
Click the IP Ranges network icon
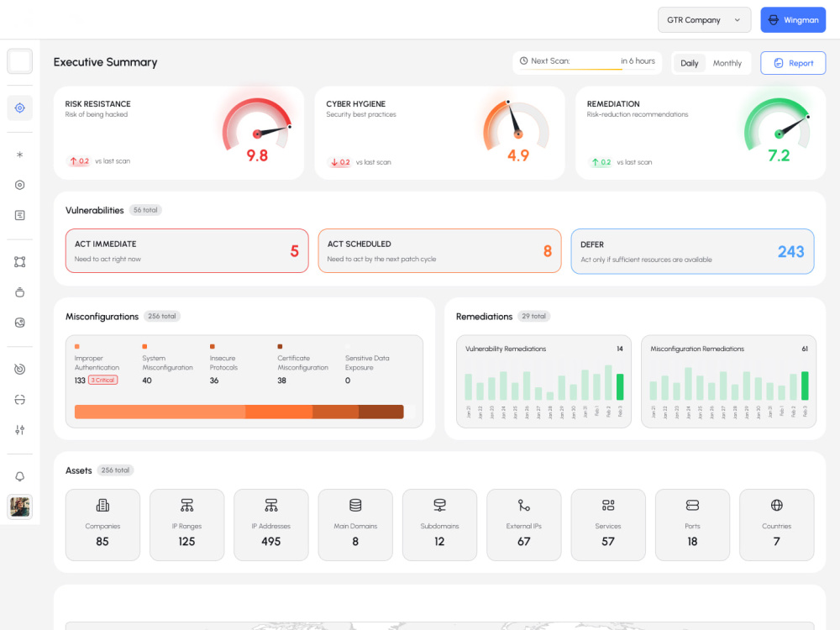point(186,505)
